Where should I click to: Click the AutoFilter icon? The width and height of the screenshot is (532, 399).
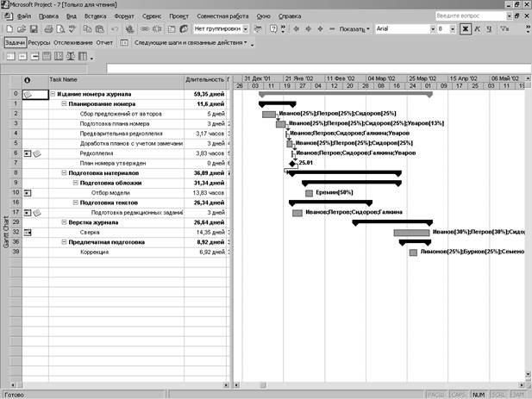(x=504, y=29)
